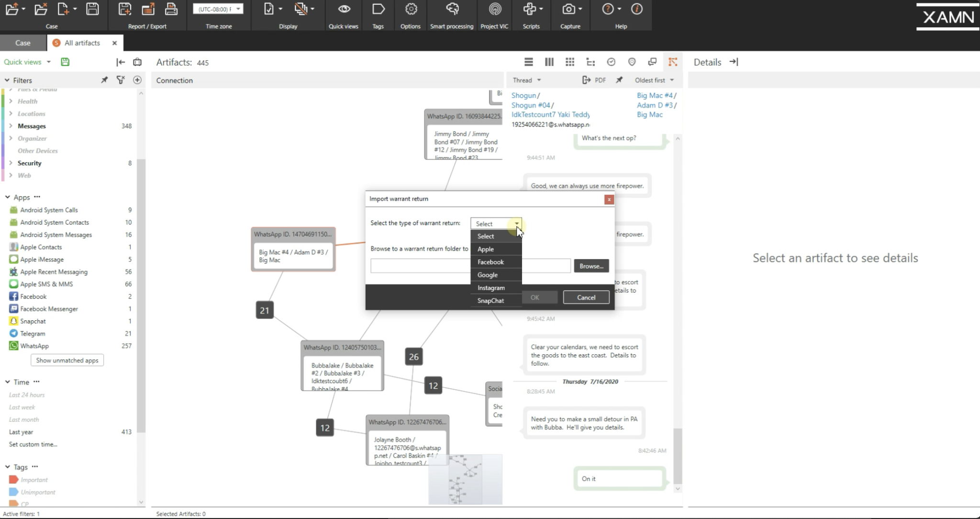980x519 pixels.
Task: Click the Project VIC fingerprint icon
Action: point(494,10)
